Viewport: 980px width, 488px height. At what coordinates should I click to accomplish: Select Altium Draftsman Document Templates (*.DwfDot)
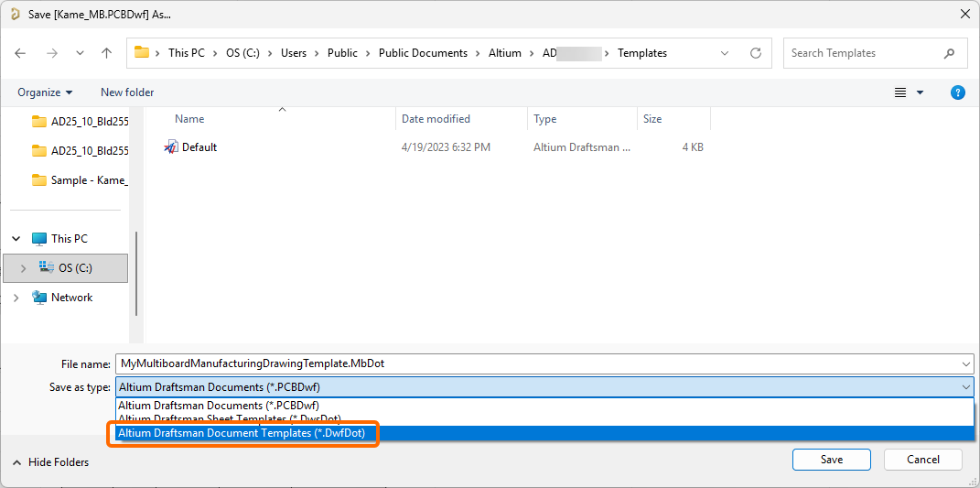point(248,433)
